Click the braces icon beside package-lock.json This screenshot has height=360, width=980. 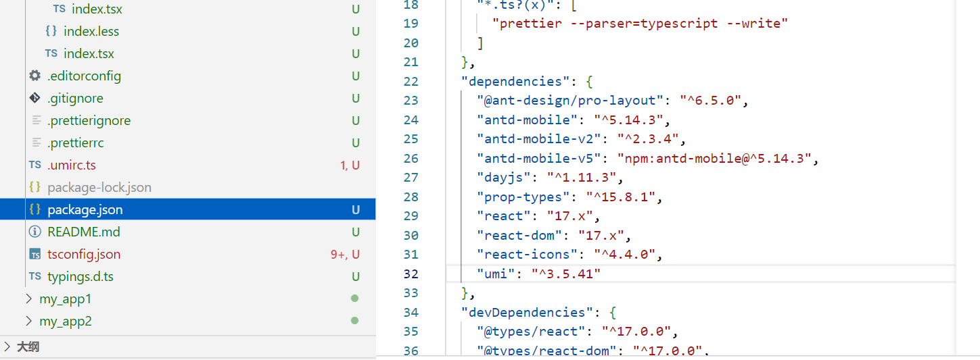click(x=35, y=187)
